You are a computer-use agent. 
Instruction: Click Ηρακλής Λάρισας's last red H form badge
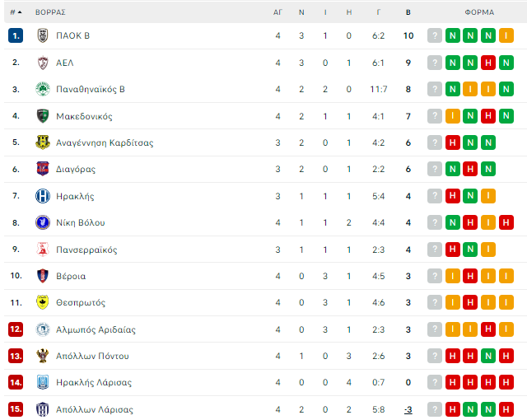(x=506, y=382)
